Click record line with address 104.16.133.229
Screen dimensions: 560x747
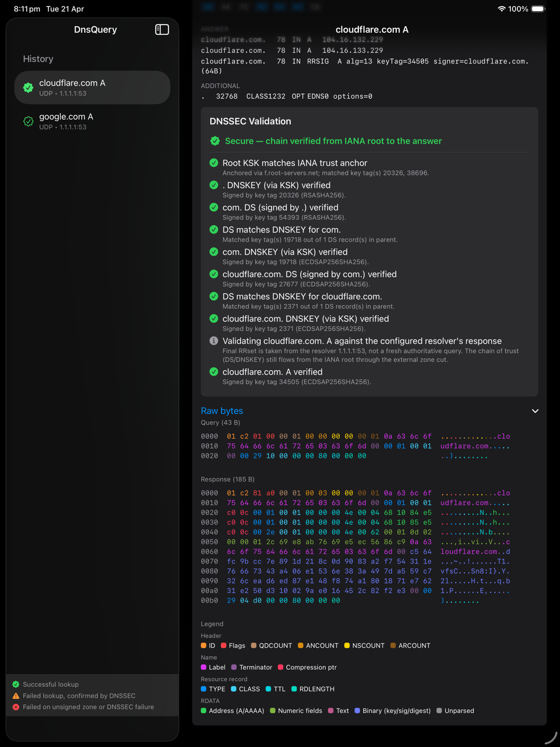(x=292, y=51)
